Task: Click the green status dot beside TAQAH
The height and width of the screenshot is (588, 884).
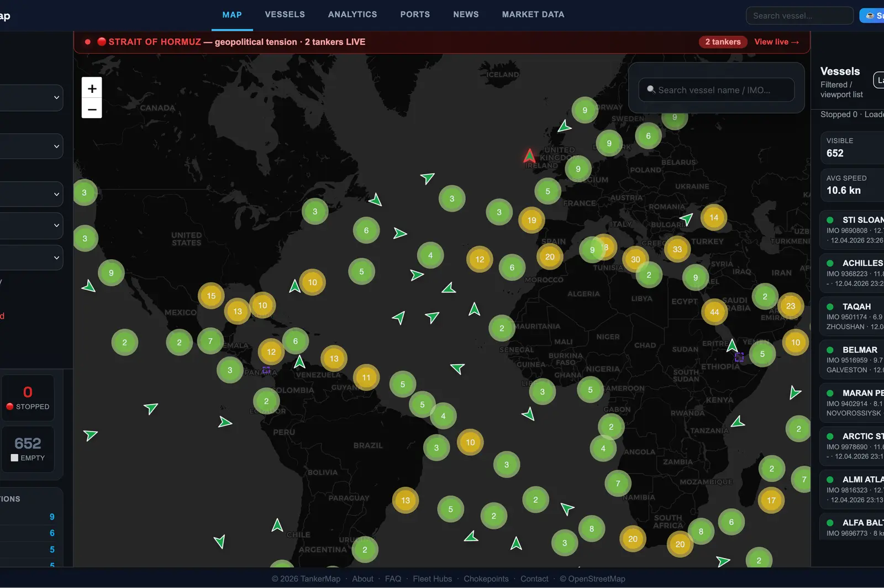Action: click(x=830, y=307)
